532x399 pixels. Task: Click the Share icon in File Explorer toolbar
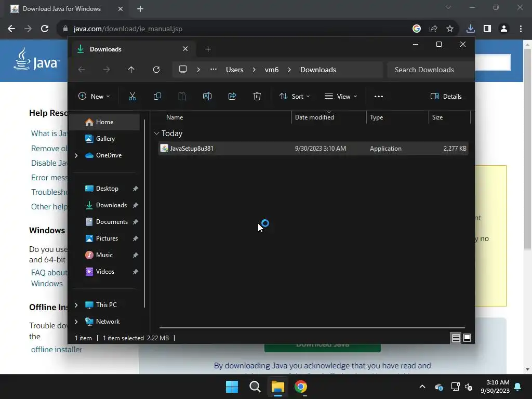coord(232,96)
